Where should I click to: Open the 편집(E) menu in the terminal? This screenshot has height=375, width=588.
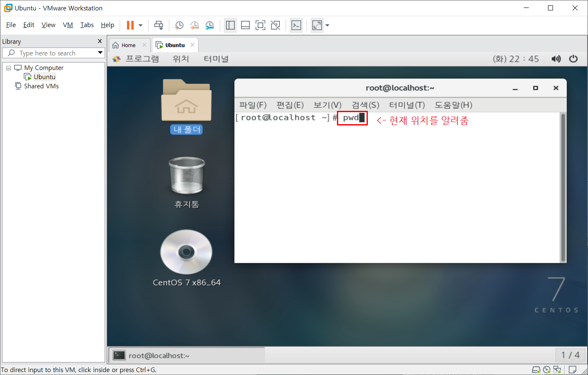290,105
